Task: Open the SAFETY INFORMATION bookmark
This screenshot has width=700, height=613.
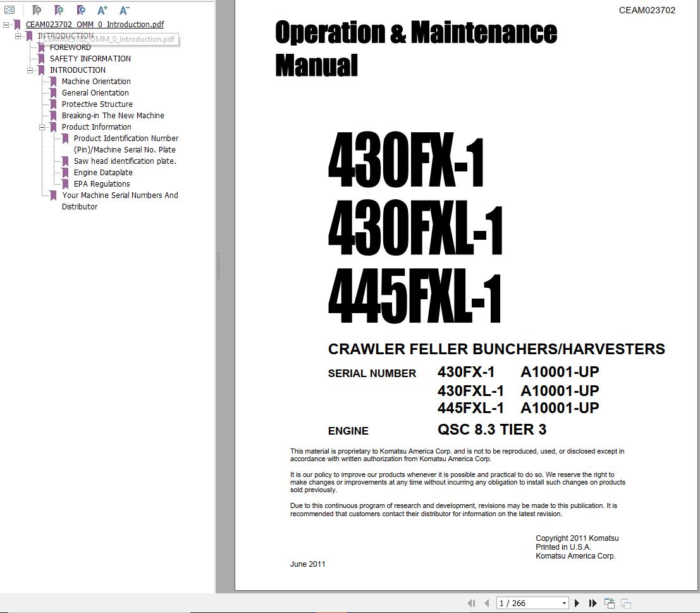Action: tap(90, 58)
